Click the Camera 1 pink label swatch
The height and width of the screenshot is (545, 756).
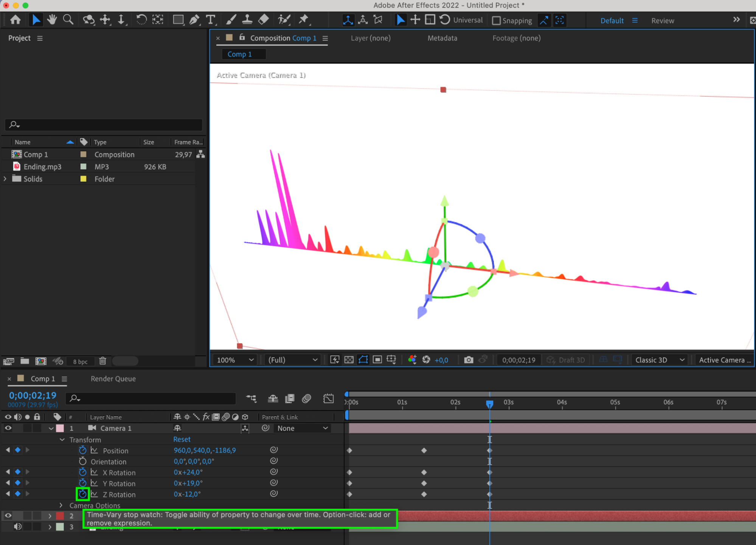tap(60, 428)
